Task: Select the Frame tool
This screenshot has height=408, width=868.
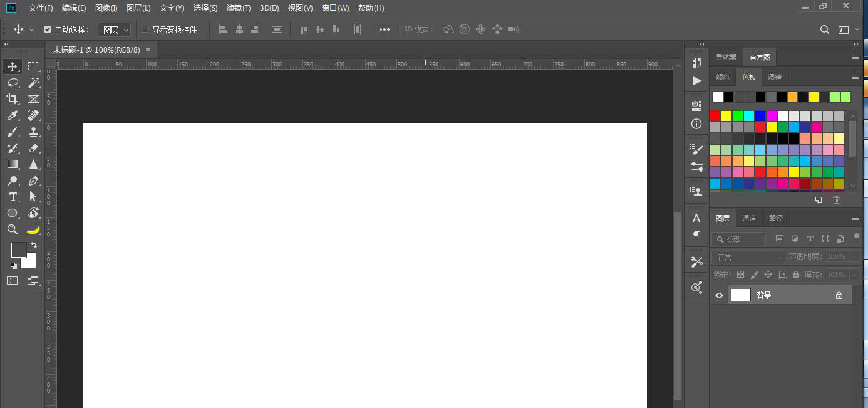Action: coord(33,99)
